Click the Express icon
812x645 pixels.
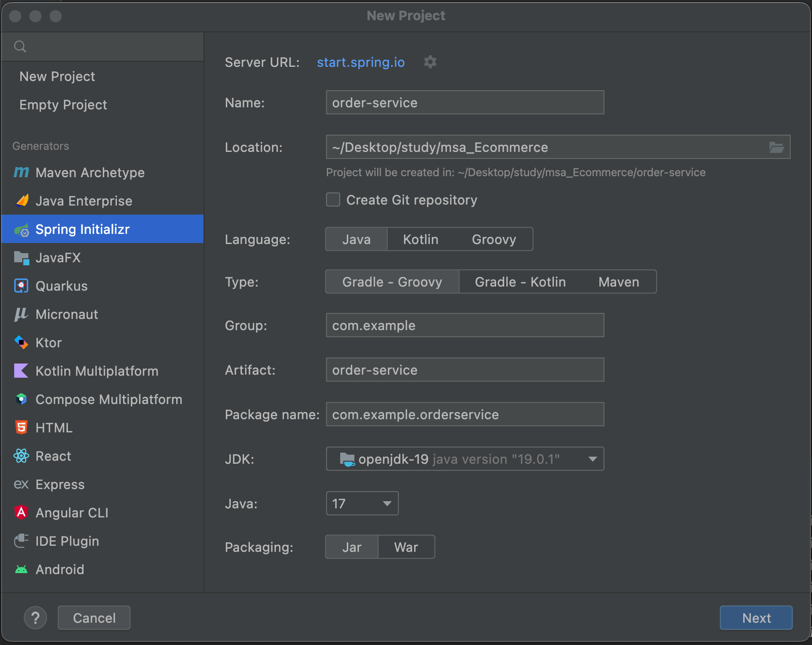point(21,485)
